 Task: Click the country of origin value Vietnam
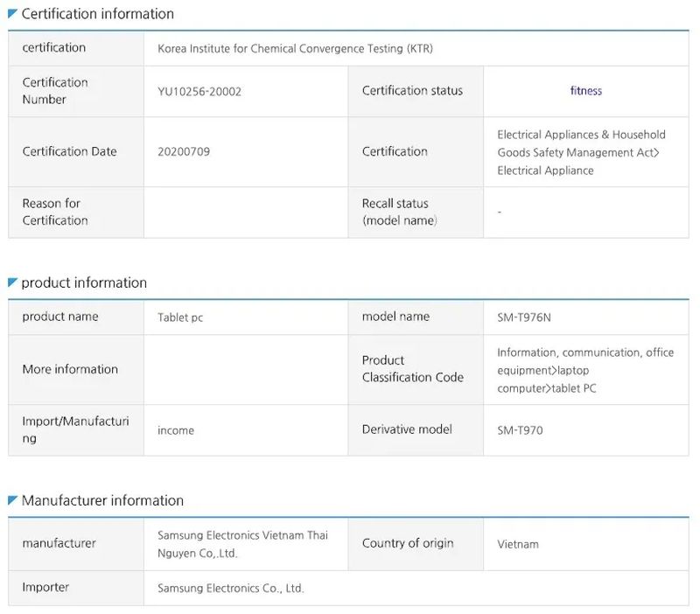(x=518, y=544)
